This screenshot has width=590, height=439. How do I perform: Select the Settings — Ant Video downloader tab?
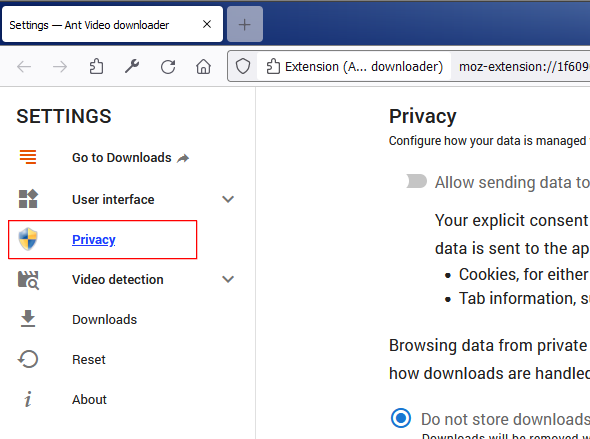click(x=112, y=24)
